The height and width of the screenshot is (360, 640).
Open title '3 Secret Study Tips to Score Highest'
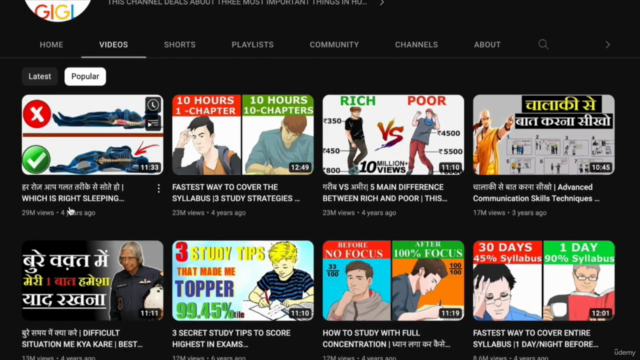[231, 338]
